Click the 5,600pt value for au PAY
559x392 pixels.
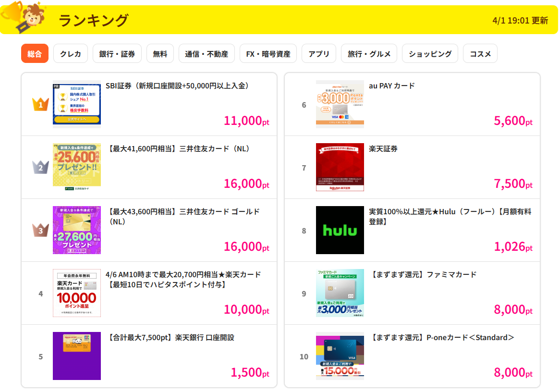point(513,121)
